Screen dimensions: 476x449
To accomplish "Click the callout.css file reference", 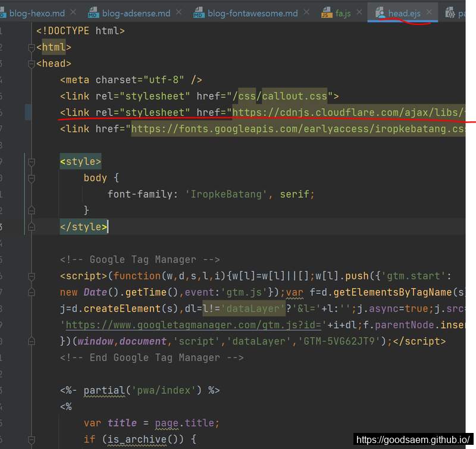I will [295, 96].
